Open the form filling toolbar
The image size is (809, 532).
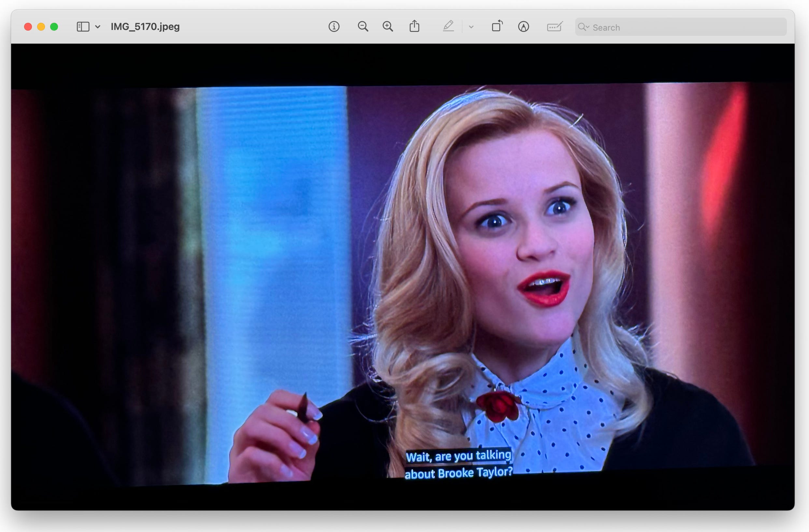[x=555, y=26]
